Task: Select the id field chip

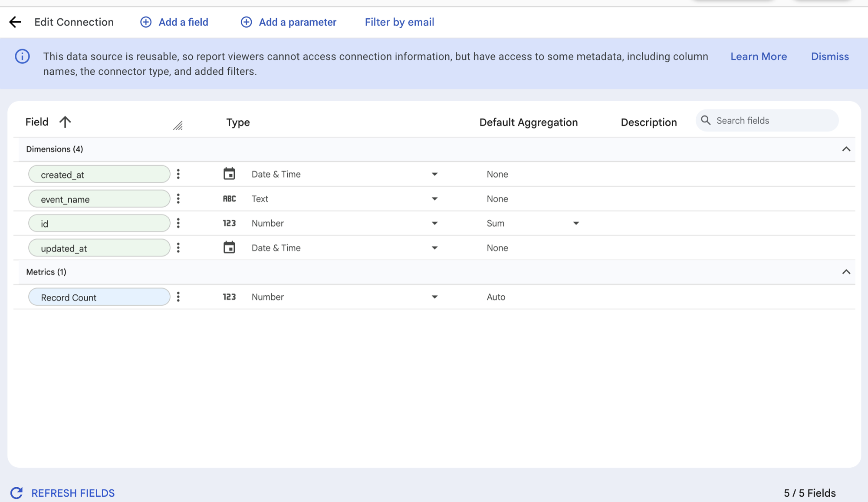Action: tap(99, 223)
